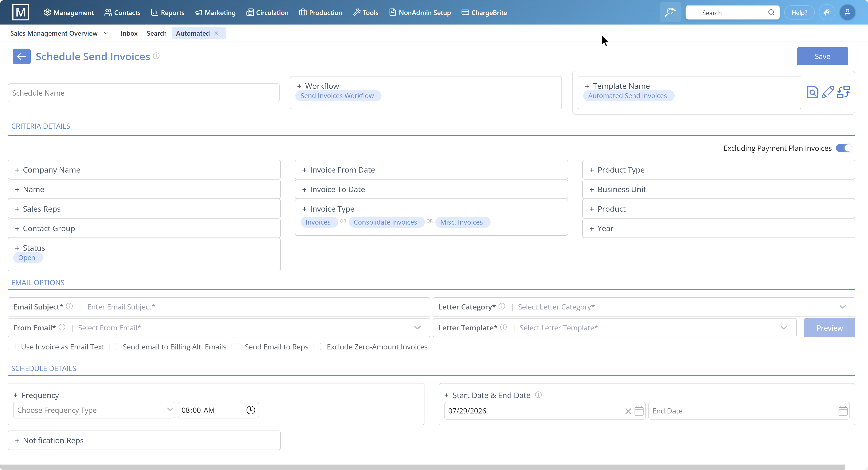Open Choose Frequency Type dropdown
This screenshot has height=470, width=868.
pyautogui.click(x=94, y=410)
